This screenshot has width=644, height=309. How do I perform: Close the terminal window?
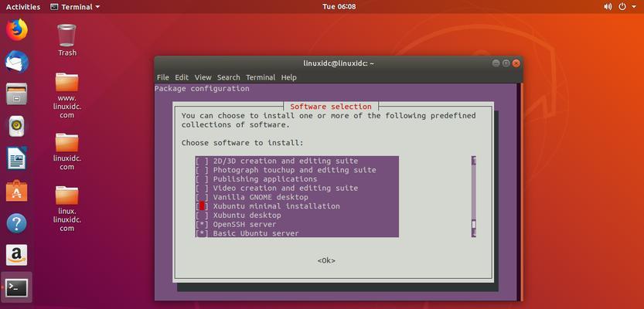(x=516, y=63)
